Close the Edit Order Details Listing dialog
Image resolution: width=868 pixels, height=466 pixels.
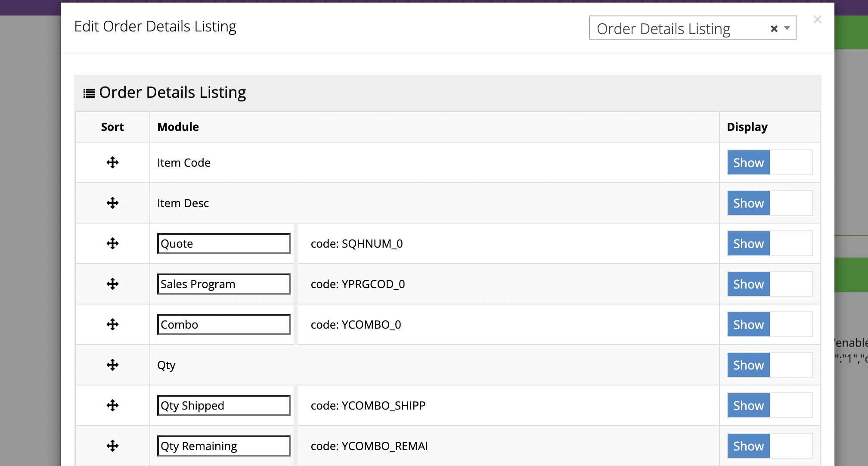[817, 19]
